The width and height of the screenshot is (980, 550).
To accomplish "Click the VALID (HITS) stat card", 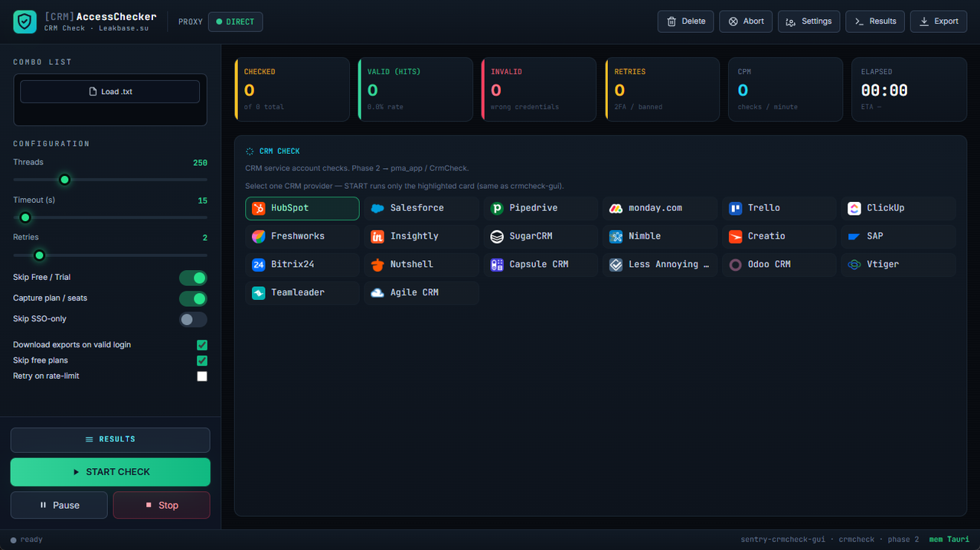I will [415, 89].
